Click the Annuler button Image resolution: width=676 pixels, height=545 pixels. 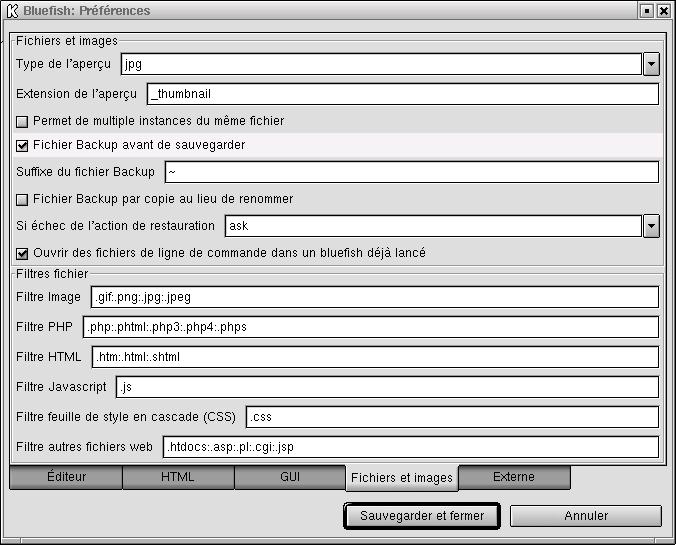586,516
